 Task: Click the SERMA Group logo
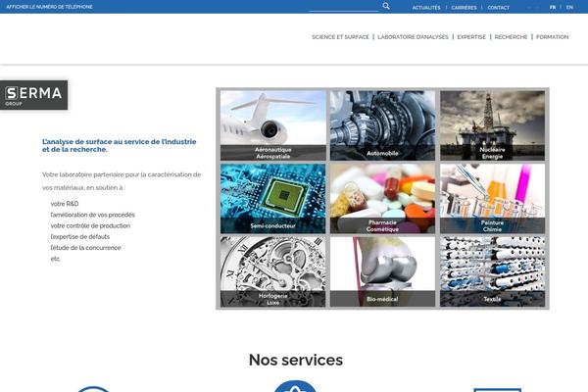click(x=33, y=95)
